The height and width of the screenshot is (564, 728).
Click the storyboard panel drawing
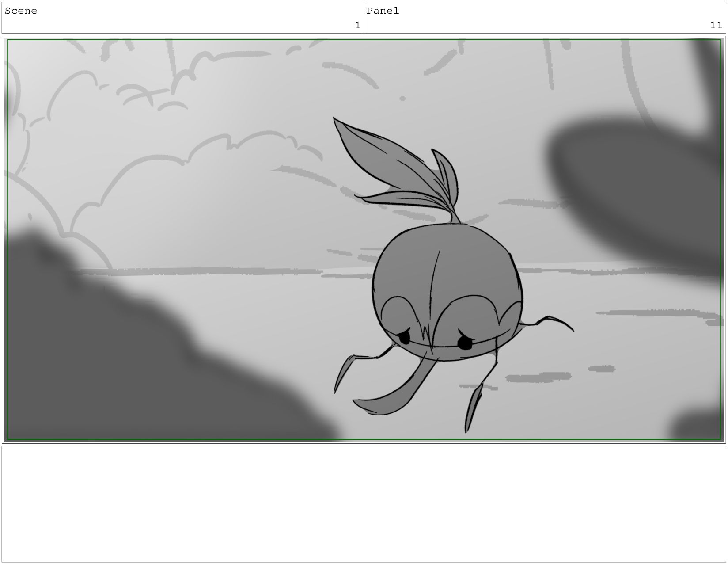click(x=364, y=240)
